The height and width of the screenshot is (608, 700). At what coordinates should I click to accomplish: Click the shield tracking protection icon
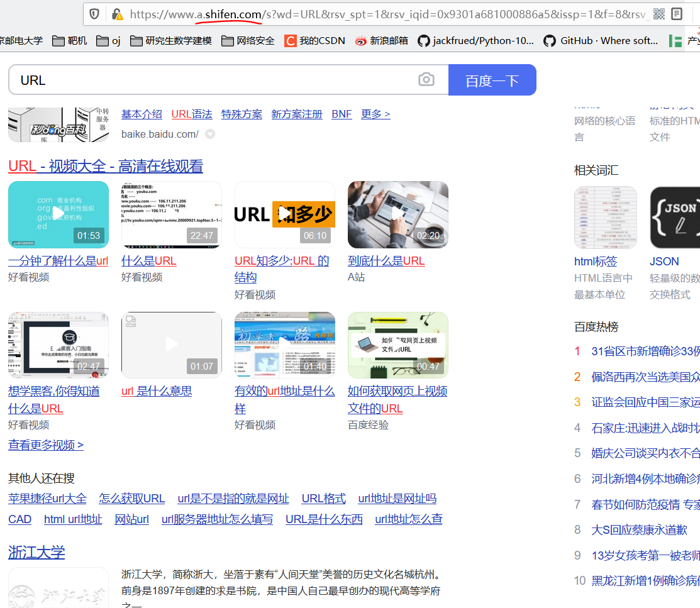[x=94, y=14]
